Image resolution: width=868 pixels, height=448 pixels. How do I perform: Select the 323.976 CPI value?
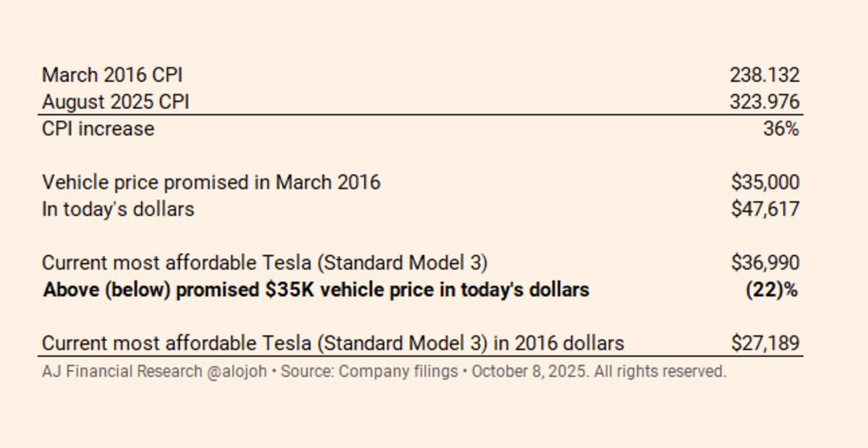pyautogui.click(x=765, y=102)
